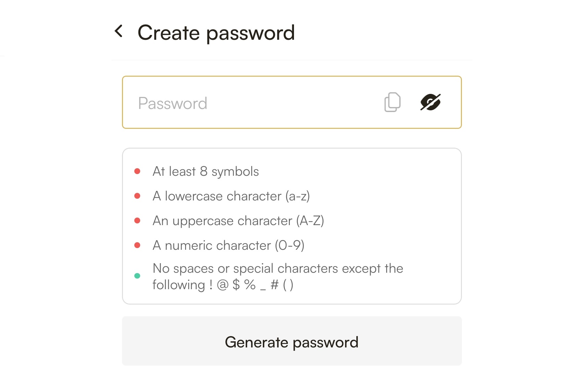Select the red dot beside numeric character rule
The width and height of the screenshot is (588, 381).
137,245
